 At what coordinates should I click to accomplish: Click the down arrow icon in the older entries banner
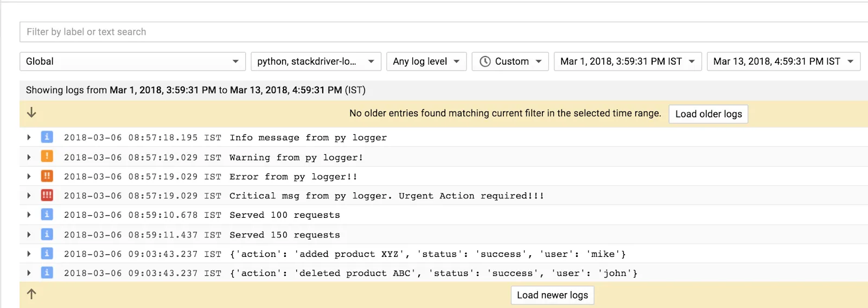(31, 112)
